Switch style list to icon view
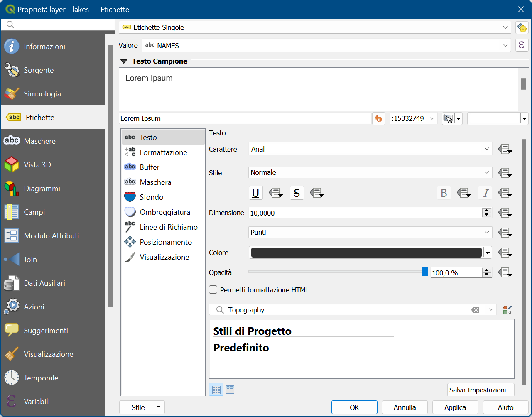Image resolution: width=532 pixels, height=417 pixels. click(x=216, y=390)
